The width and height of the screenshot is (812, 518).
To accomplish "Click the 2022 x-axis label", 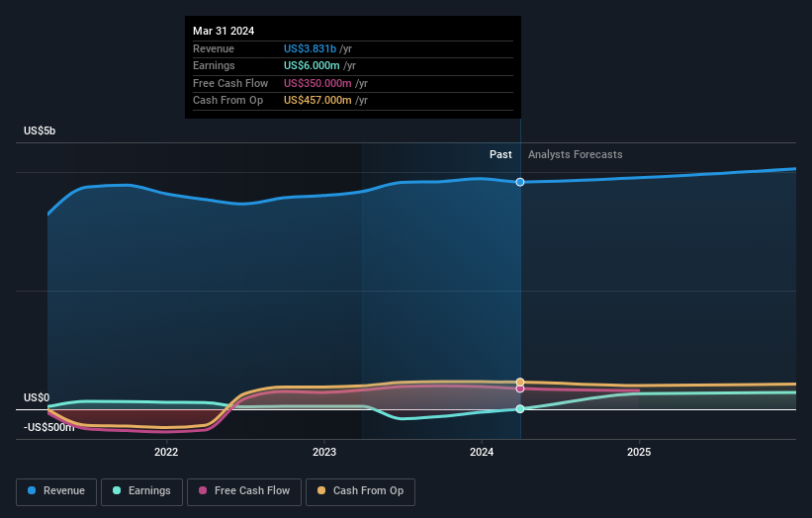I will pos(166,453).
